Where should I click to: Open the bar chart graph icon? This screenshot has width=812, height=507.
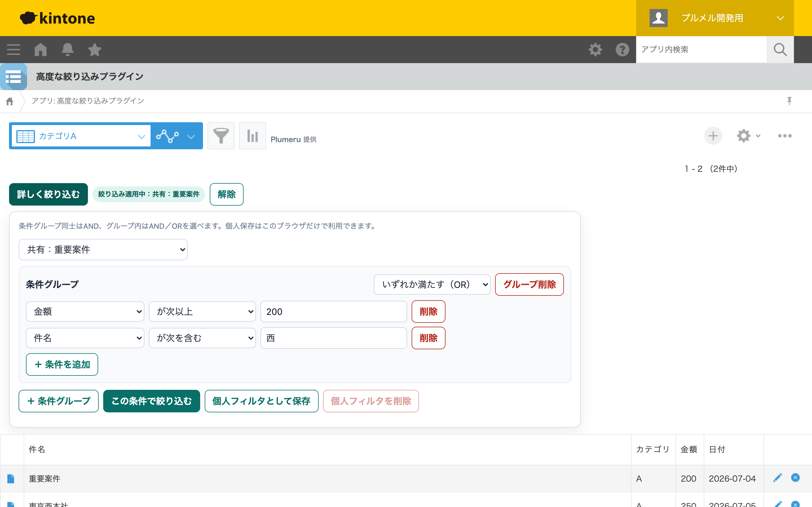[x=252, y=136]
